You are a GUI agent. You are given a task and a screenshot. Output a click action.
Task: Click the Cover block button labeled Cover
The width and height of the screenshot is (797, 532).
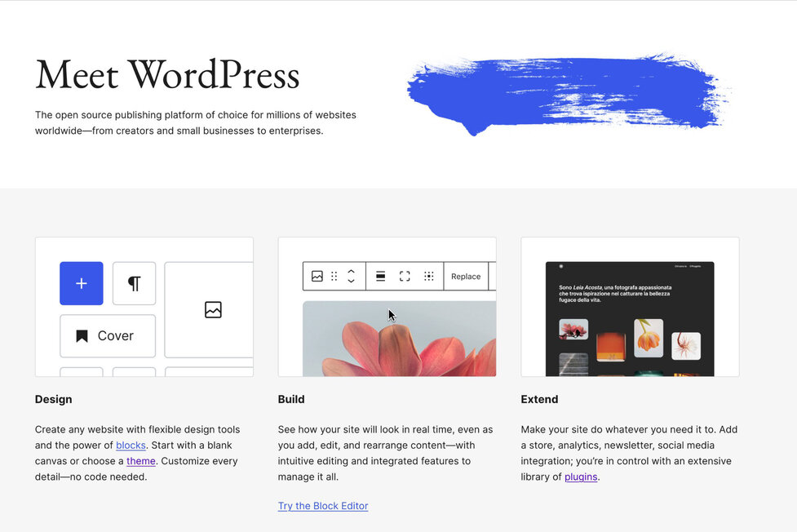107,335
